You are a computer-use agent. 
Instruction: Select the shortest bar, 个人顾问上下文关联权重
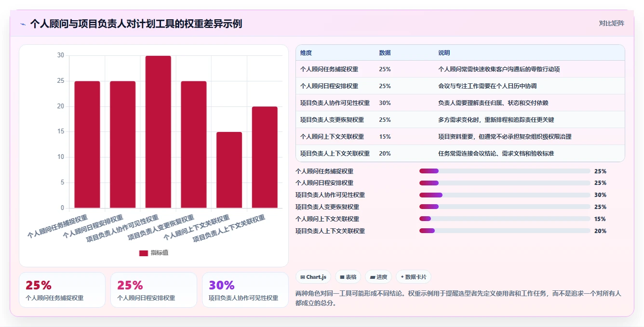point(229,170)
